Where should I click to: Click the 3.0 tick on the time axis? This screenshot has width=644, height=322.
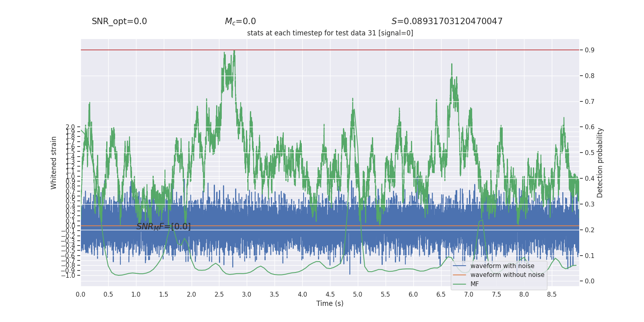pyautogui.click(x=247, y=294)
